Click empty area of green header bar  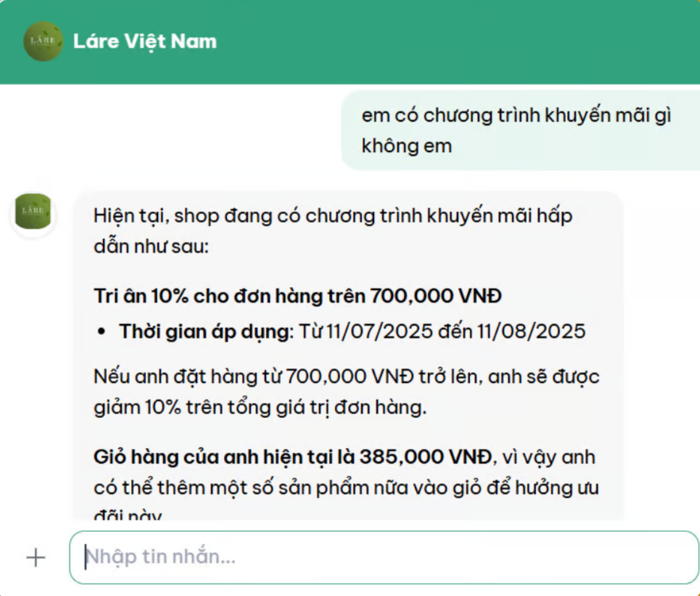[458, 42]
